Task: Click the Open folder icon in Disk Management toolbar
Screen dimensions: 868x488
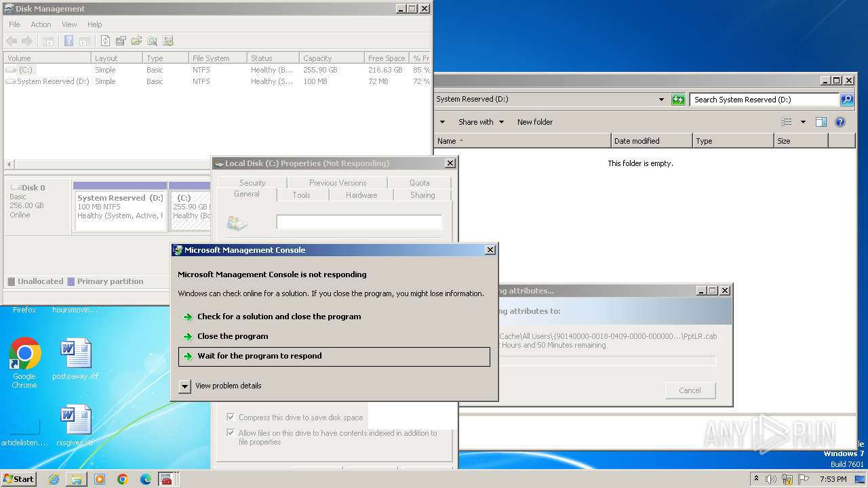Action: [x=136, y=41]
